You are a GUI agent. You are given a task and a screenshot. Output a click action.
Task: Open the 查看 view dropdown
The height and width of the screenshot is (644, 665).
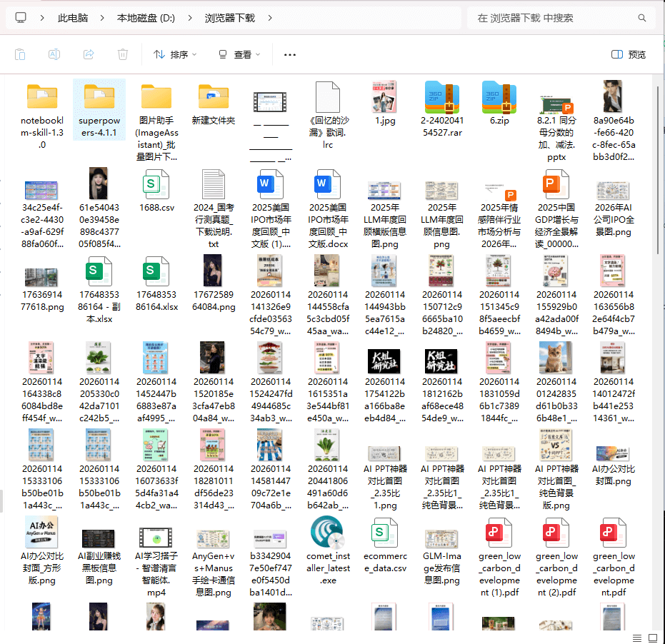239,54
